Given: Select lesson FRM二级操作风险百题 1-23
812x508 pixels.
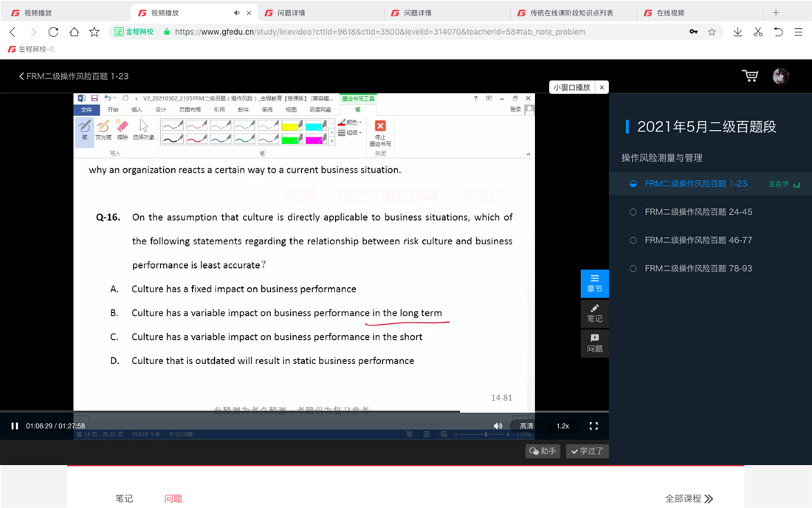Looking at the screenshot, I should point(695,183).
